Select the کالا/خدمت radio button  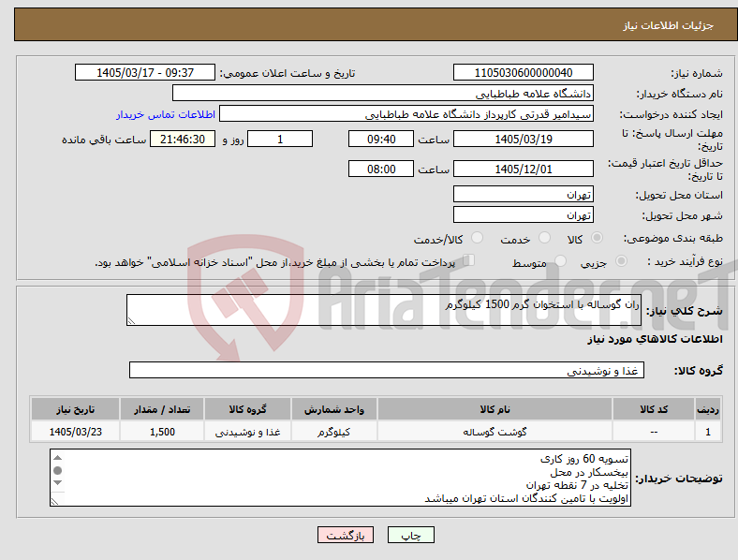tap(478, 238)
